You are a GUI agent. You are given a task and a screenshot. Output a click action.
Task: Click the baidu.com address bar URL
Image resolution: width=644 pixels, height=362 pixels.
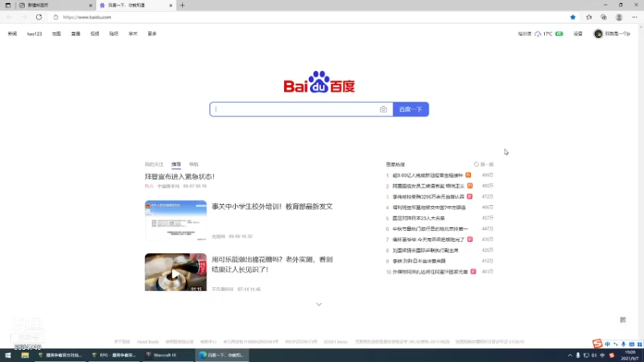pyautogui.click(x=87, y=17)
